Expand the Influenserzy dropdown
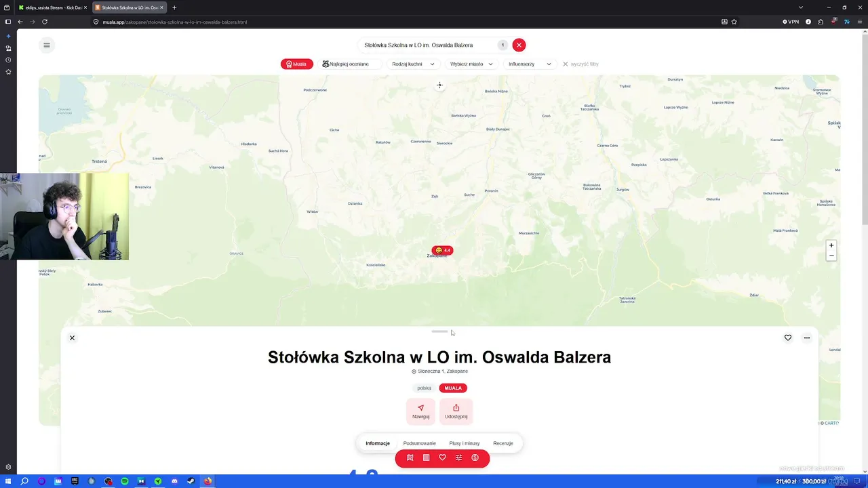 click(x=530, y=64)
